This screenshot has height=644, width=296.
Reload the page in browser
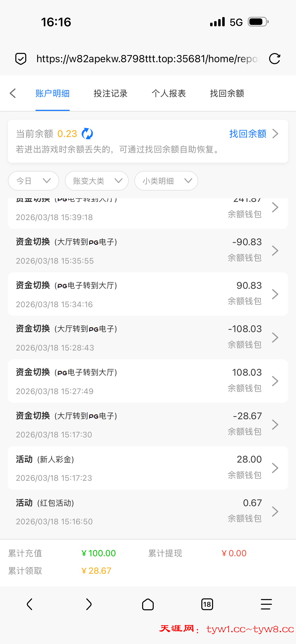[274, 59]
